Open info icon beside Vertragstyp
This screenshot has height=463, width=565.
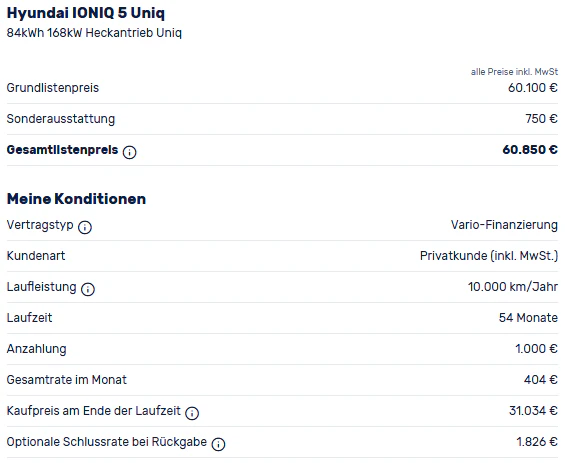coord(85,227)
